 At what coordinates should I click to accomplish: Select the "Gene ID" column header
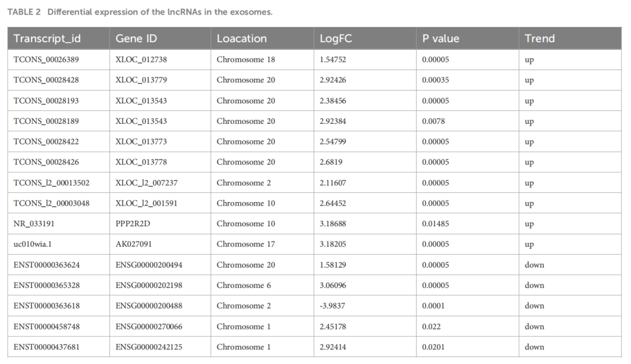click(x=136, y=39)
